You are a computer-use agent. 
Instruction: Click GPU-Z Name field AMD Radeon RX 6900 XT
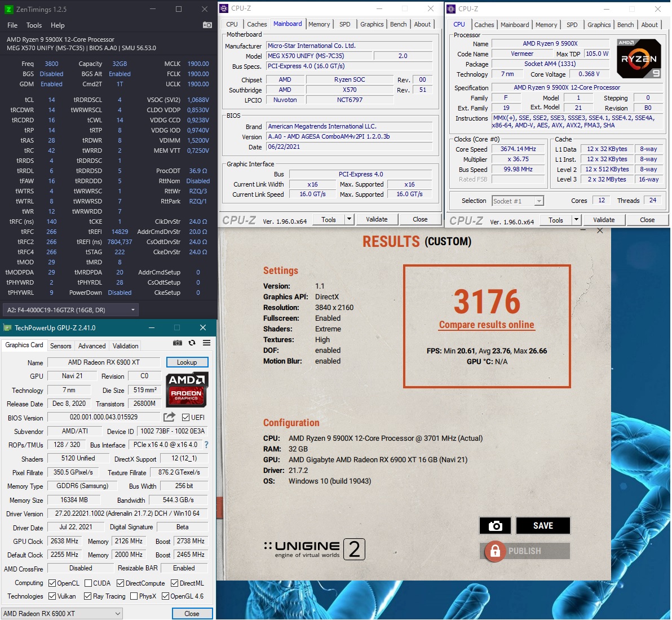pyautogui.click(x=104, y=362)
